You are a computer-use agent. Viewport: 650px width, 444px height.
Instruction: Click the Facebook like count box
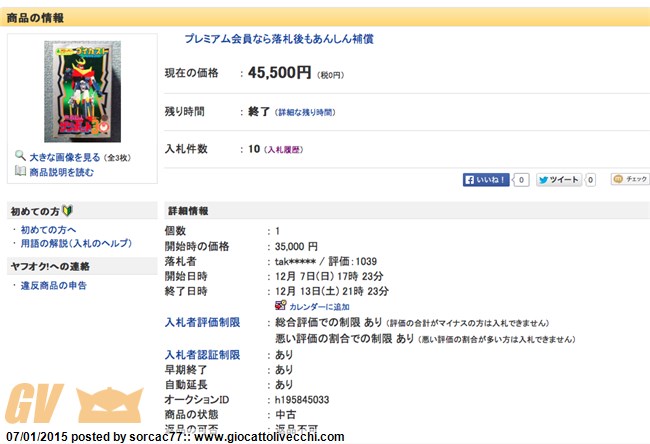tap(520, 180)
